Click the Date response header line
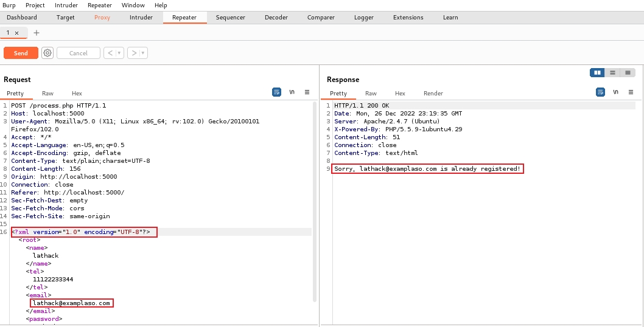644x327 pixels. (399, 114)
